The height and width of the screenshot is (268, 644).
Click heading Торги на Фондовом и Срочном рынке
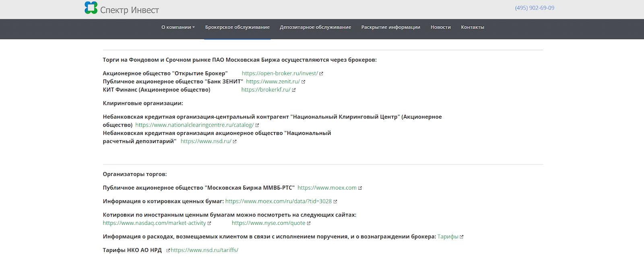pos(240,60)
